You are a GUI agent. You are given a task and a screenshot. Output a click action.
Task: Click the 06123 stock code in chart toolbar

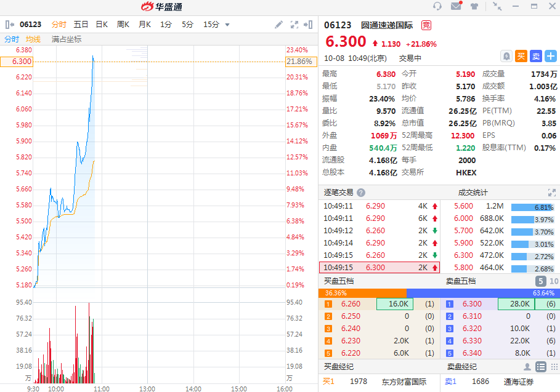pos(30,24)
